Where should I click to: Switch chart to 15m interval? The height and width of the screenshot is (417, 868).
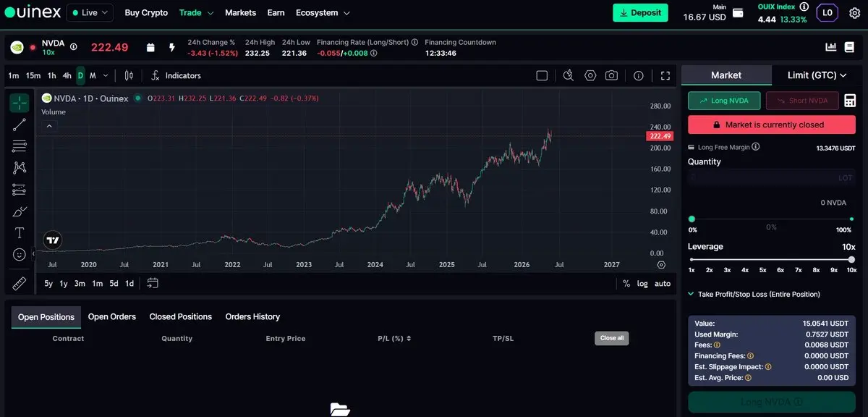[33, 75]
